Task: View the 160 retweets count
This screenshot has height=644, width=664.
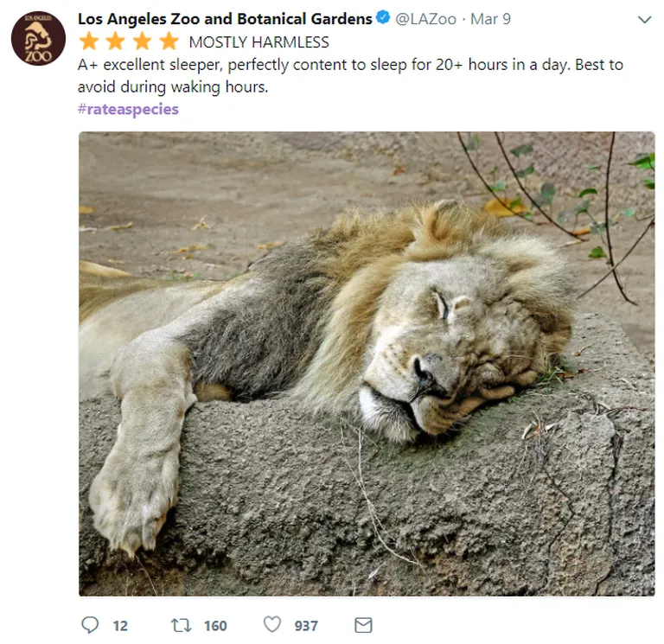Action: click(x=215, y=626)
